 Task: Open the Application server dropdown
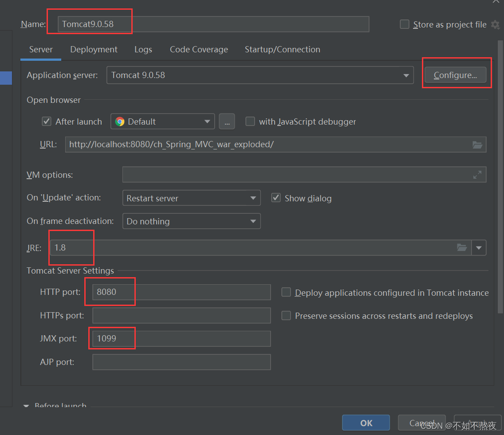point(260,75)
